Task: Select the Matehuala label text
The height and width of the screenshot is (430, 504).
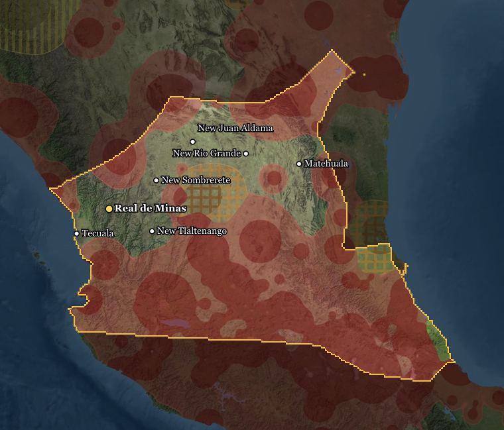Action: [x=326, y=164]
